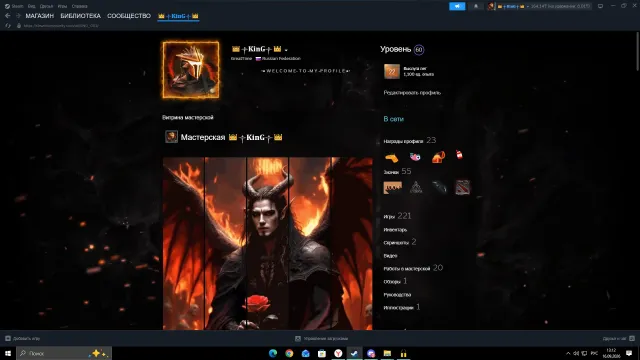Go back using the back arrow
Screen dimensions: 640x360
(x=8, y=16)
